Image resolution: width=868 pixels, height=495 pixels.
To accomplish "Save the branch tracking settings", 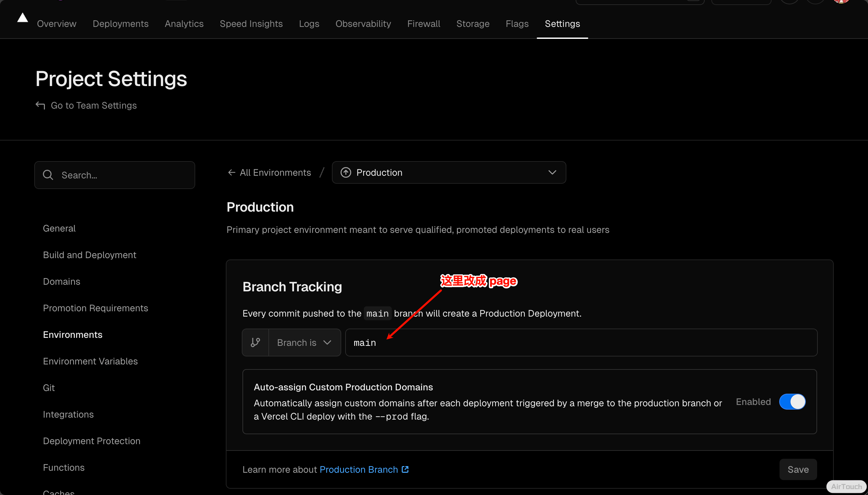I will coord(797,469).
